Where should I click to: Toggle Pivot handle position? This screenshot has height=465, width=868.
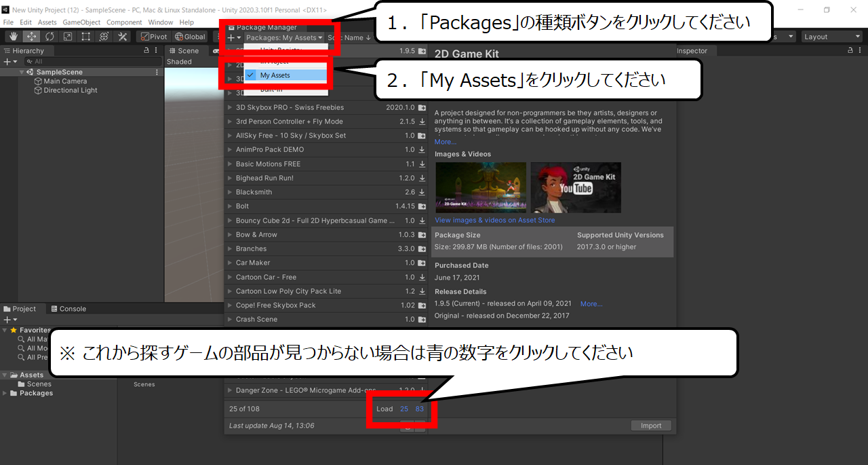point(154,37)
